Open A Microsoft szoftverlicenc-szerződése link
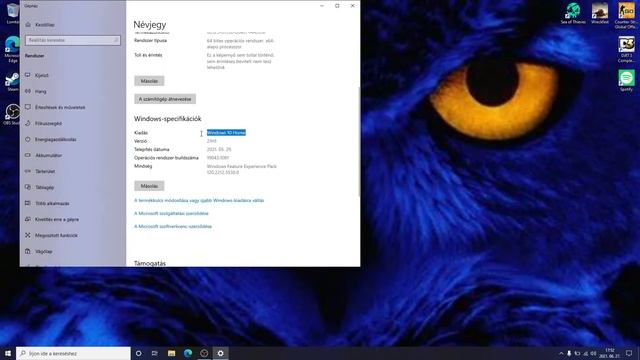This screenshot has height=360, width=640. [173, 226]
